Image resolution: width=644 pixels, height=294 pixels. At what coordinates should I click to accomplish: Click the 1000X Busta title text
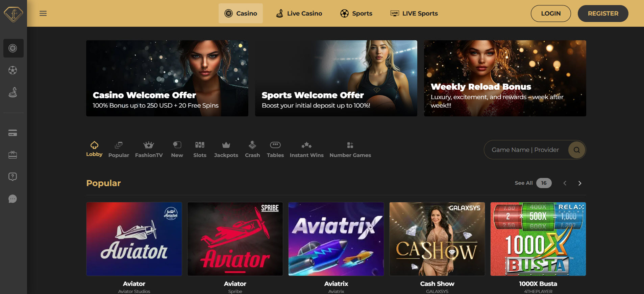coord(538,284)
